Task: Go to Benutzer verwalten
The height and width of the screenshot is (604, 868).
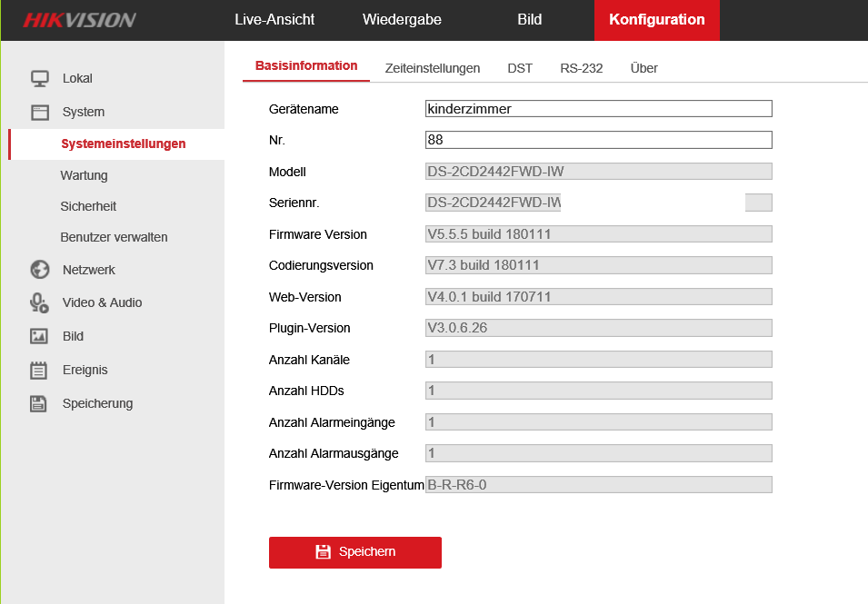Action: coord(114,237)
